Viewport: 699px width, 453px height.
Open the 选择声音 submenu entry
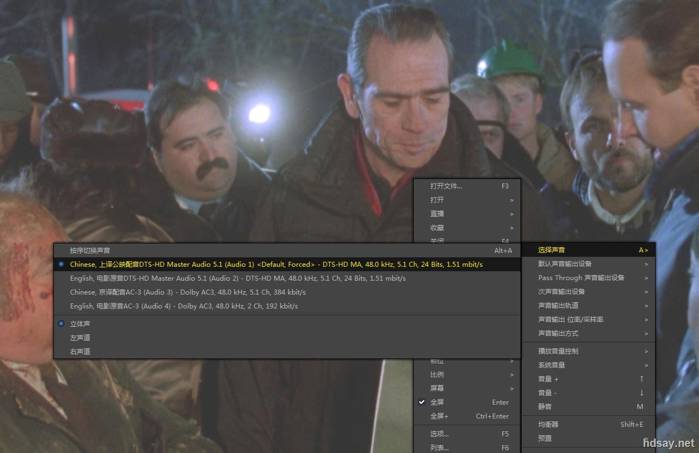[x=588, y=250]
